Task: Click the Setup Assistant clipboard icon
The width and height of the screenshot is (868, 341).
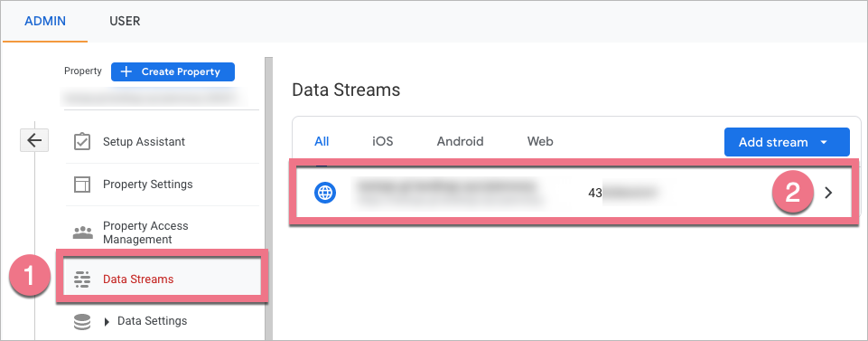Action: 82,141
